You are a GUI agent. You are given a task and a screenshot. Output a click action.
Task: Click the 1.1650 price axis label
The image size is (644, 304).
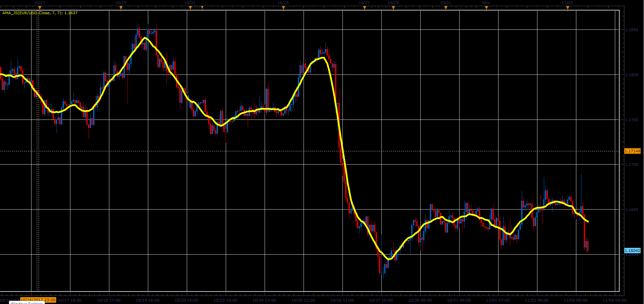(631, 210)
